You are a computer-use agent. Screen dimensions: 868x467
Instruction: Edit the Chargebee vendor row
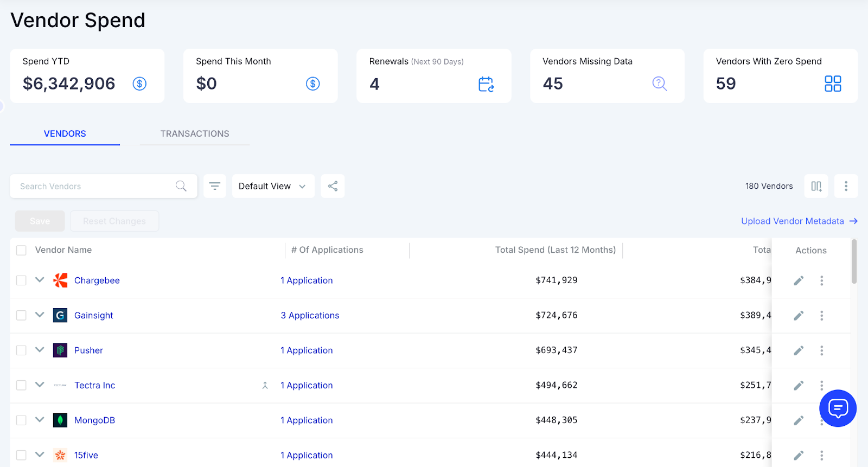click(799, 280)
